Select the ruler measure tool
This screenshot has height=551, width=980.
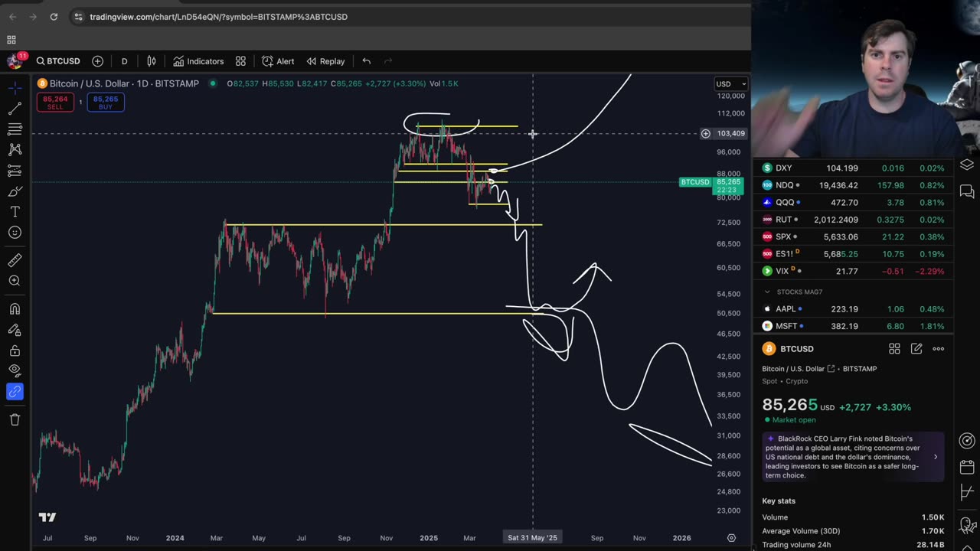point(15,260)
